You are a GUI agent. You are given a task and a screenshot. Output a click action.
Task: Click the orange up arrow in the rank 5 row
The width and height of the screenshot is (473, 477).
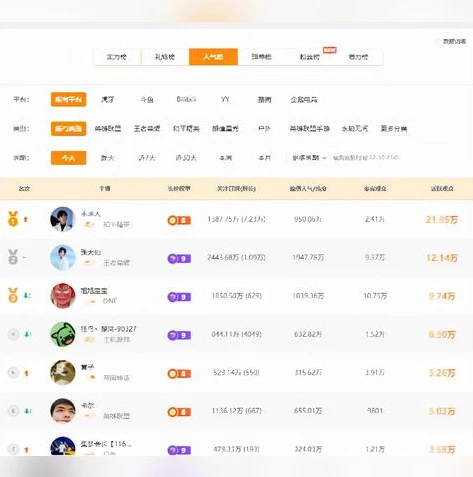[x=26, y=373]
